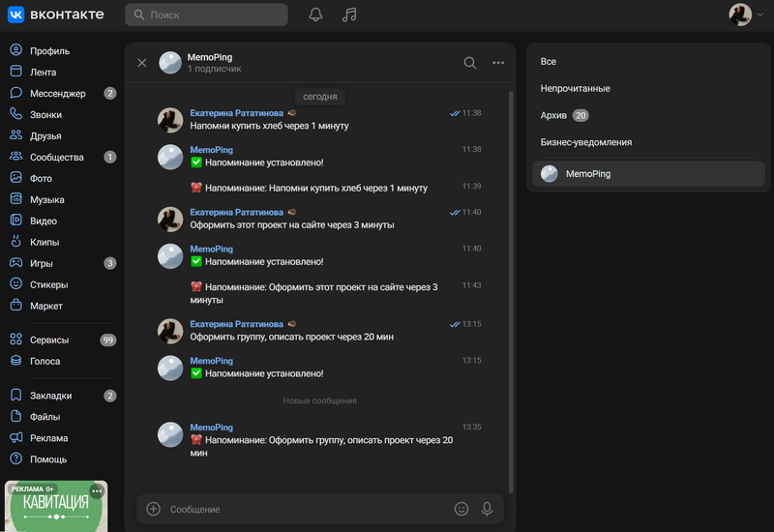Show Все conversations
This screenshot has height=532, width=774.
click(x=549, y=62)
